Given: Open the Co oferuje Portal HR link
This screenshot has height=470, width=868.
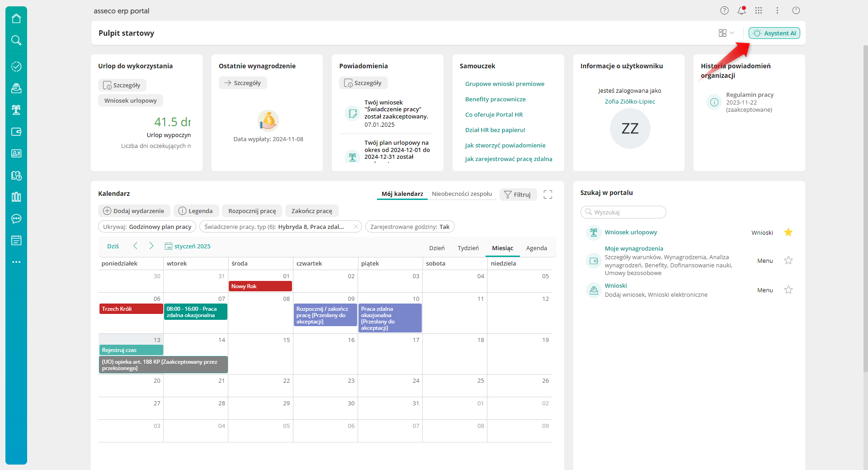Looking at the screenshot, I should [x=494, y=114].
